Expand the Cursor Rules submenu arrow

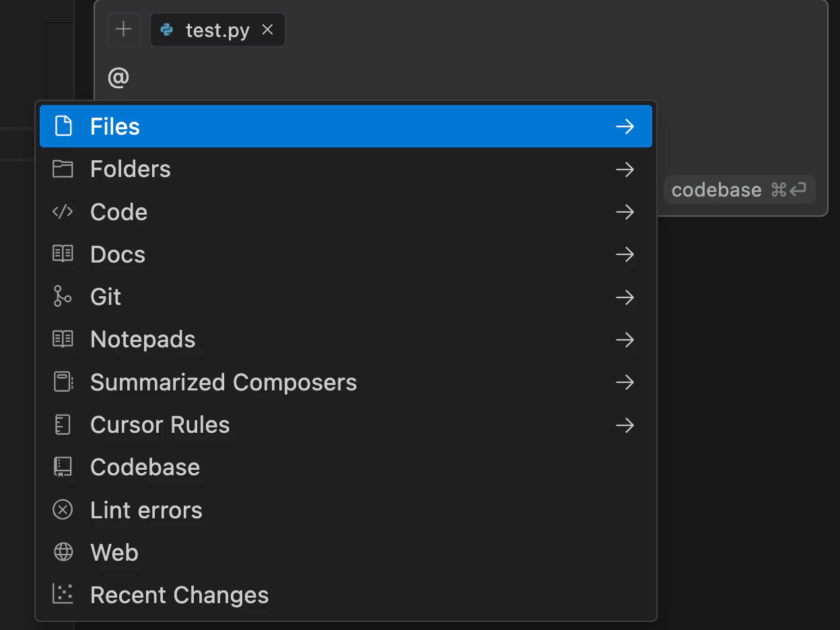tap(625, 425)
